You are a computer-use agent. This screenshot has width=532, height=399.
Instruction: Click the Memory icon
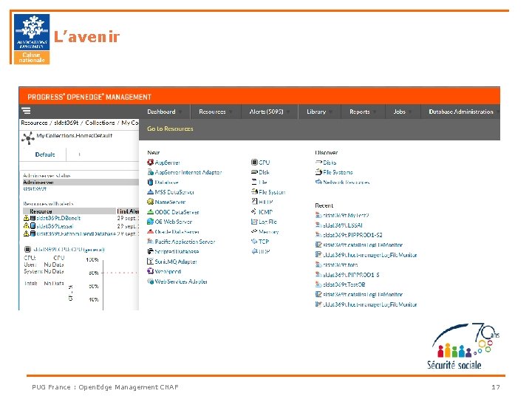point(254,231)
